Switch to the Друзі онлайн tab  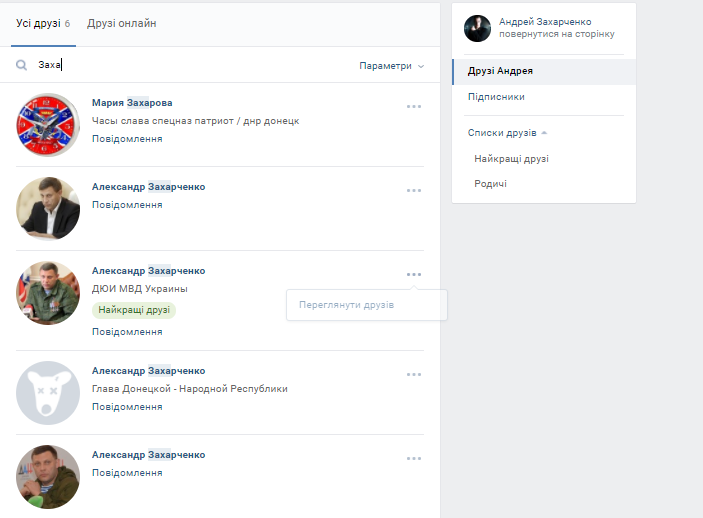click(121, 23)
